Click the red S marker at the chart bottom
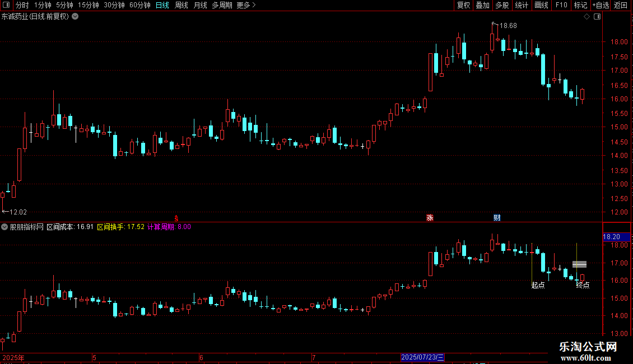The width and height of the screenshot is (633, 364). [176, 218]
